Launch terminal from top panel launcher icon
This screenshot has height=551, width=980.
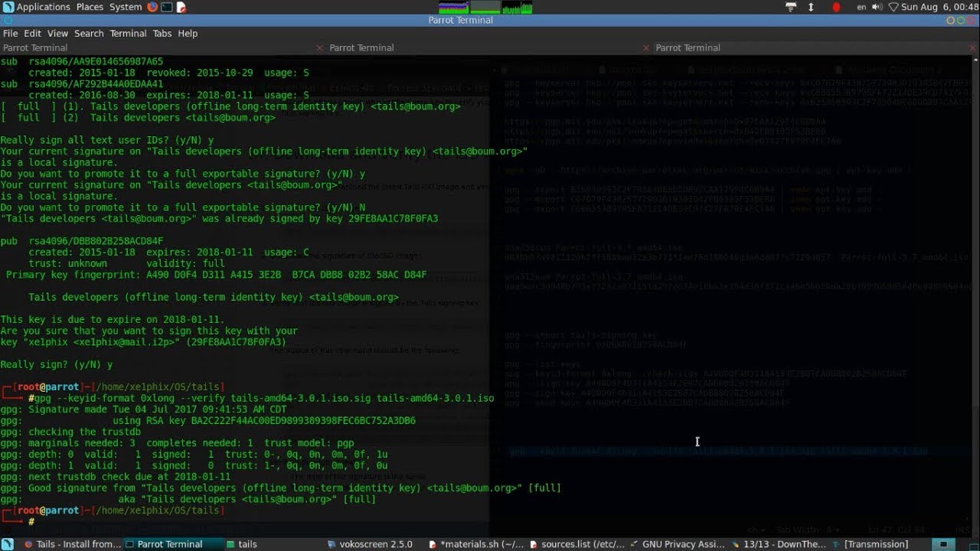(x=167, y=7)
